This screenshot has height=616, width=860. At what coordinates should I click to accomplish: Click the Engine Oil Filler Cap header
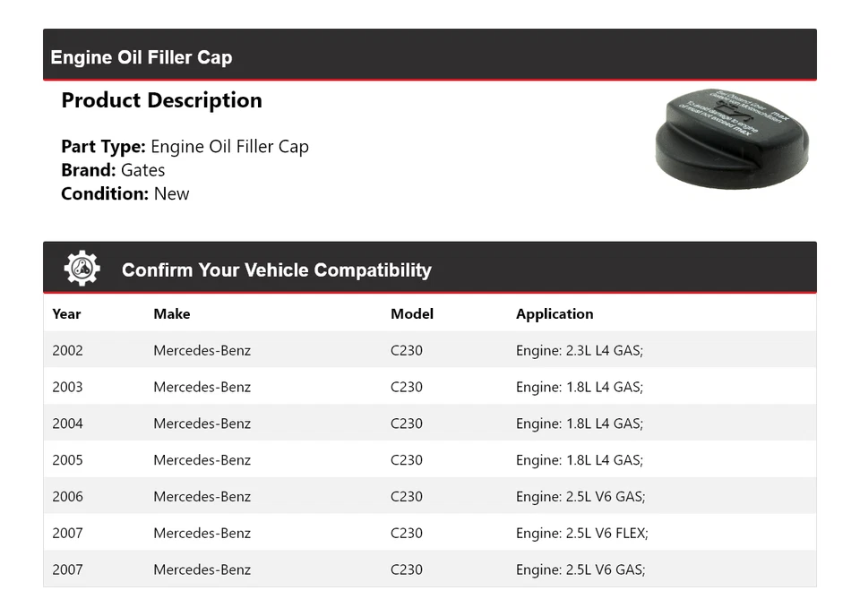point(142,57)
